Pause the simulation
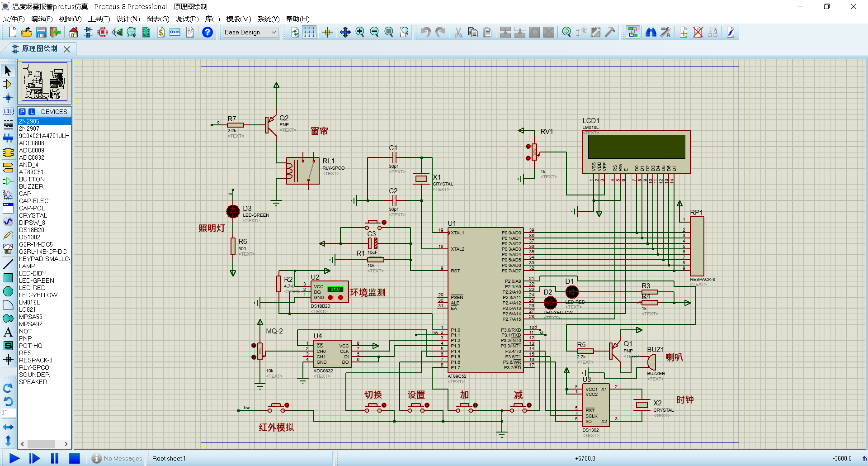This screenshot has height=466, width=868. [x=54, y=458]
